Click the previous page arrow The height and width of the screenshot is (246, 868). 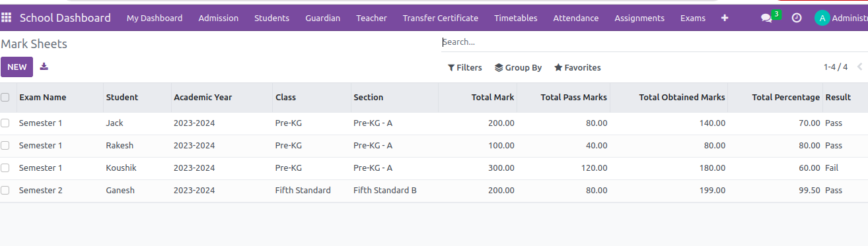(859, 67)
